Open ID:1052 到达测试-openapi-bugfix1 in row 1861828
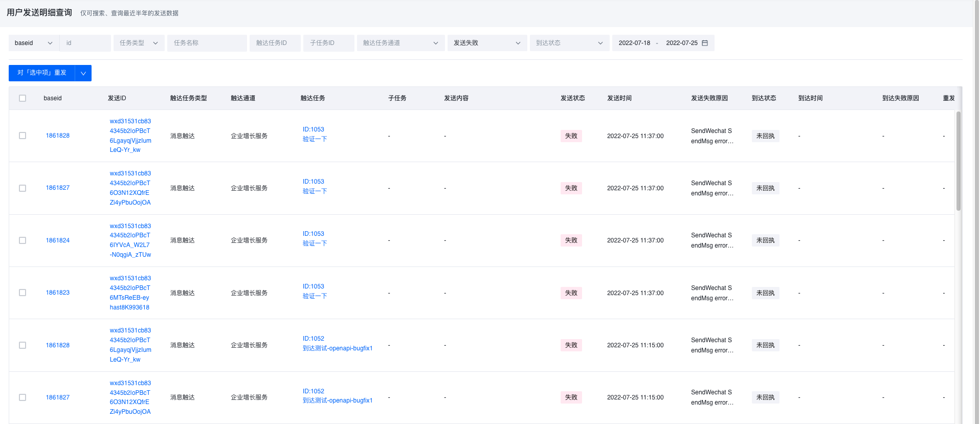Screen dimensions: 980x424 click(x=338, y=343)
